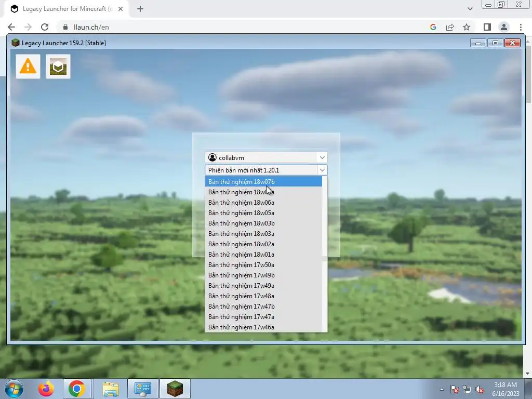The height and width of the screenshot is (399, 532).
Task: Pick snapshot 17w50a from the list
Action: pos(263,265)
